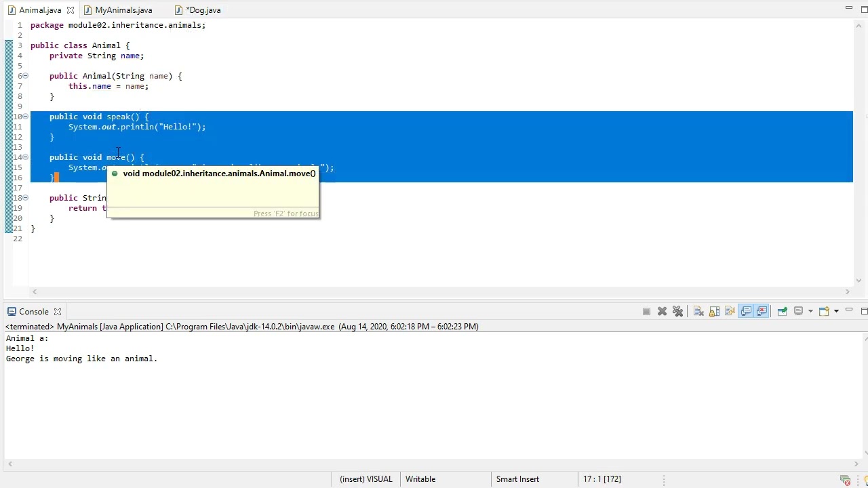868x488 pixels.
Task: Click '(insert) VISUAL' vim mode indicator
Action: click(366, 479)
